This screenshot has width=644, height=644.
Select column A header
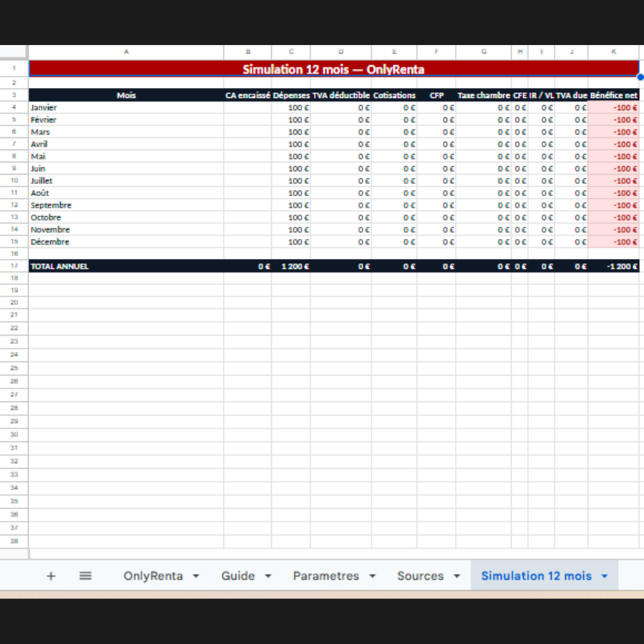tap(126, 52)
